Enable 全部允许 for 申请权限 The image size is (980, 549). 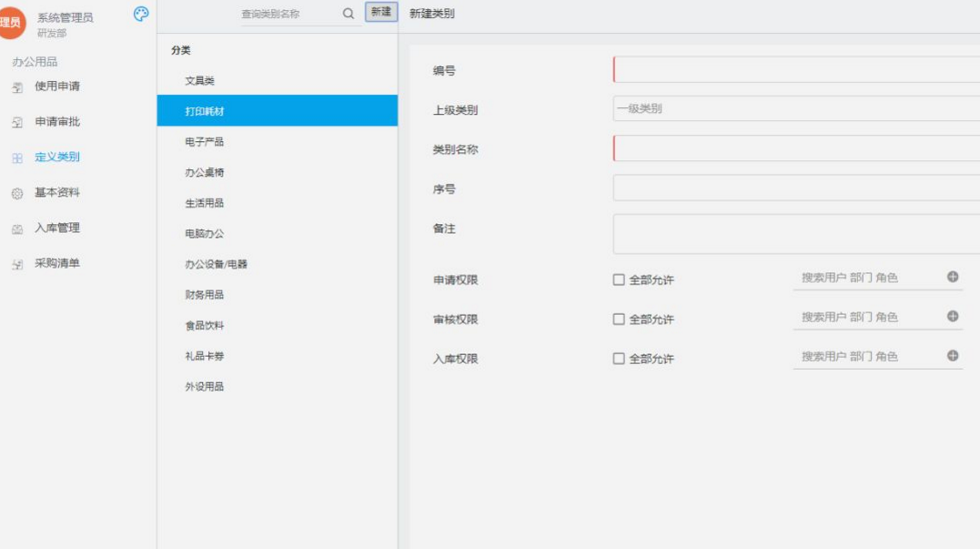click(x=619, y=280)
